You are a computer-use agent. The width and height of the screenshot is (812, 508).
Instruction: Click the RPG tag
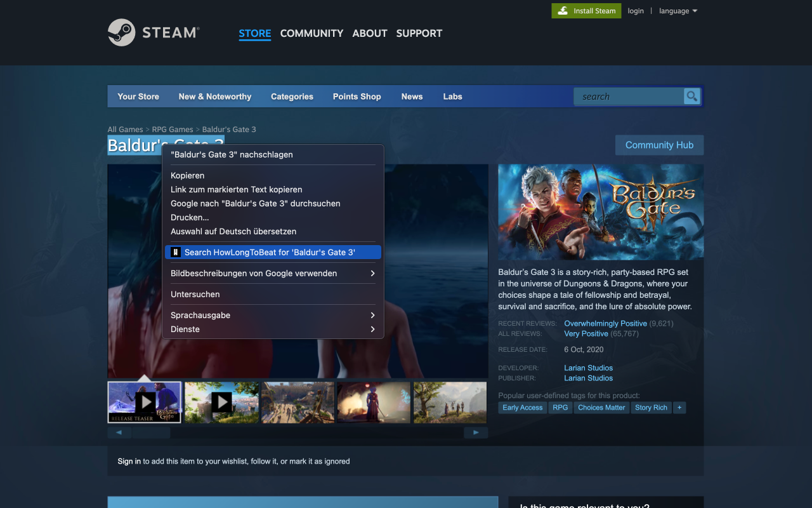560,408
